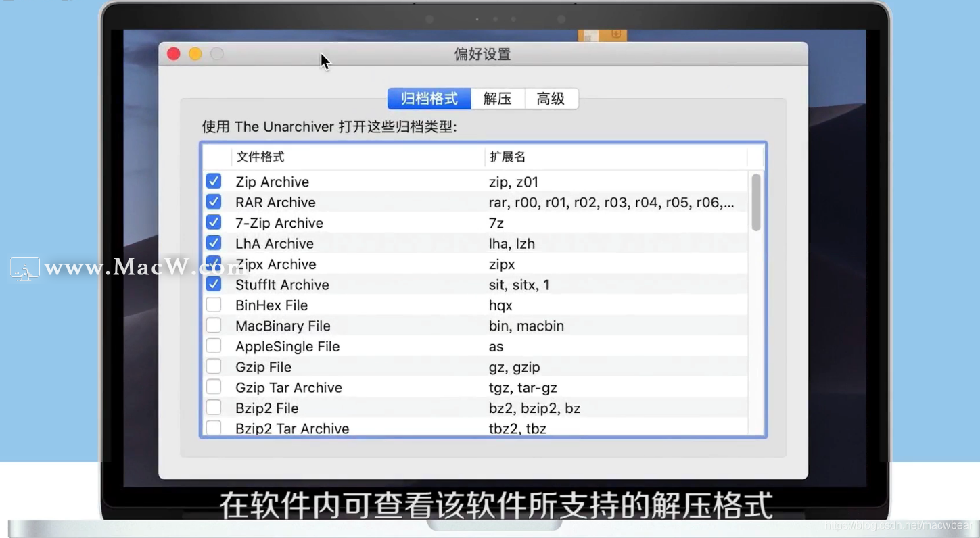Click the 'tgz, tar-gz' extension cell
980x538 pixels.
pyautogui.click(x=523, y=388)
